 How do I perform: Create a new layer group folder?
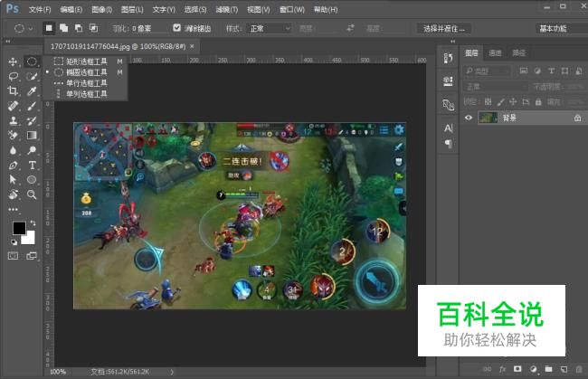(x=548, y=369)
